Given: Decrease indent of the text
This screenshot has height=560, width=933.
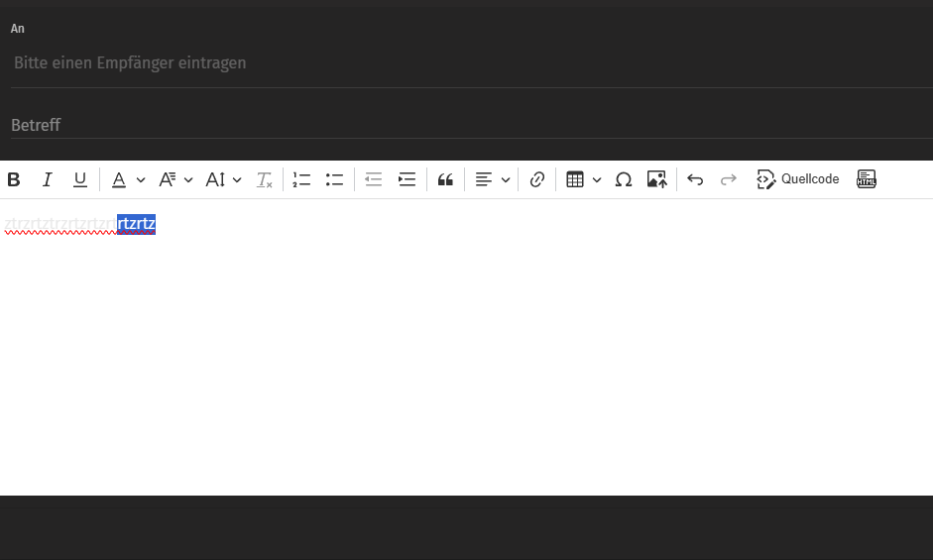Looking at the screenshot, I should [374, 179].
